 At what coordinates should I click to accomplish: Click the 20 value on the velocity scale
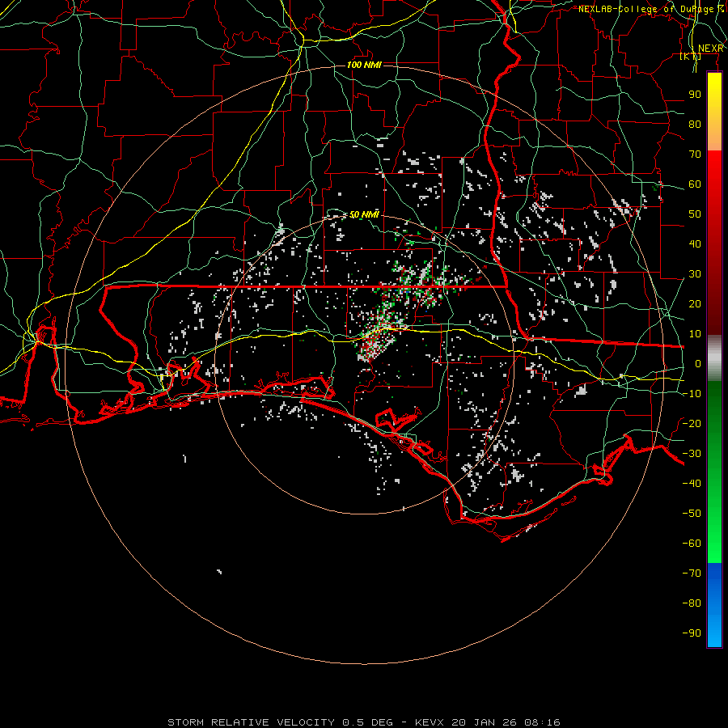(x=695, y=303)
